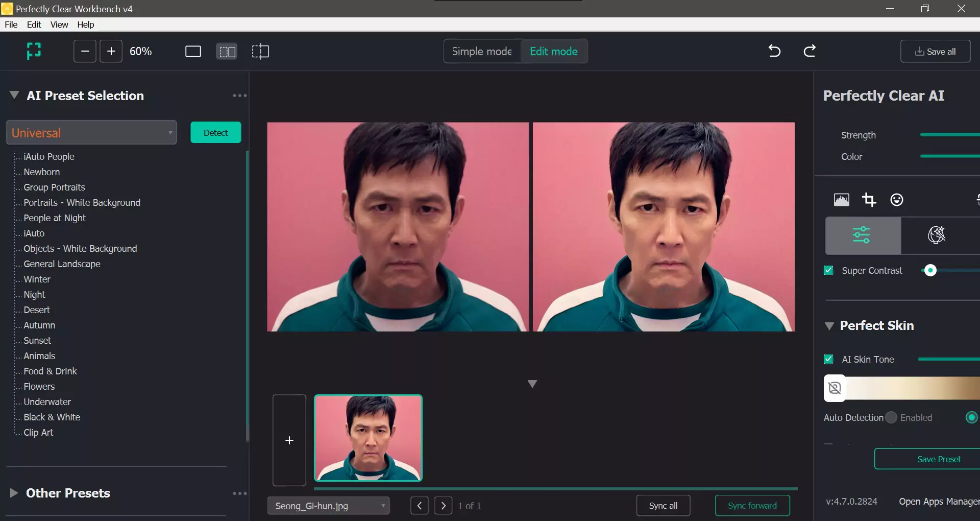Open the image histogram tool icon
Screen dimensions: 980x521
[842, 200]
